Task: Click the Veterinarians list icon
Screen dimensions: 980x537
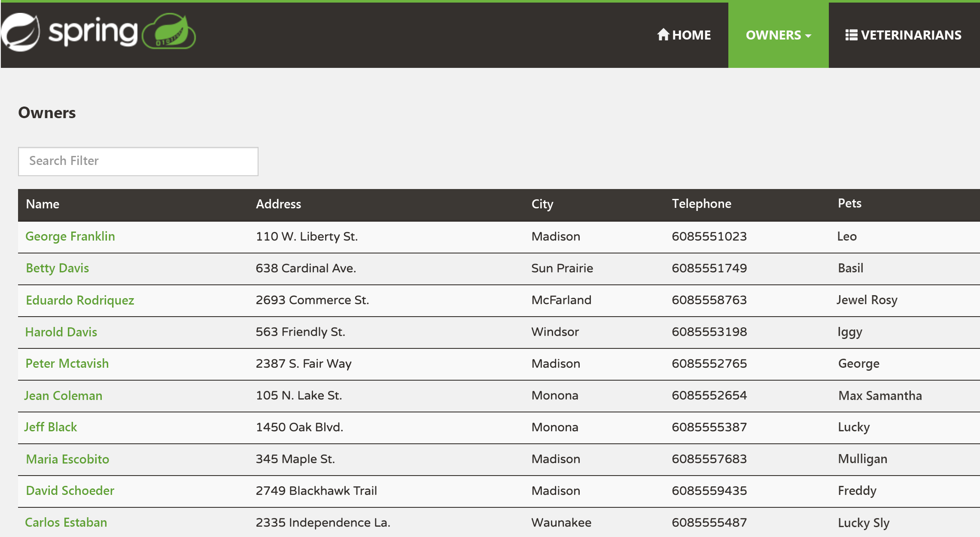Action: pos(851,35)
